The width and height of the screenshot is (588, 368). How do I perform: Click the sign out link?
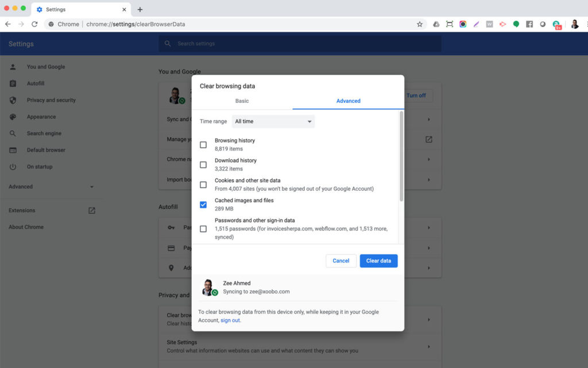coord(230,320)
